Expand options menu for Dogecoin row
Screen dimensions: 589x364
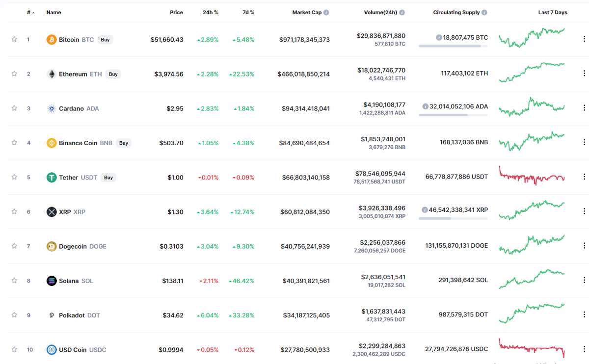coord(584,245)
